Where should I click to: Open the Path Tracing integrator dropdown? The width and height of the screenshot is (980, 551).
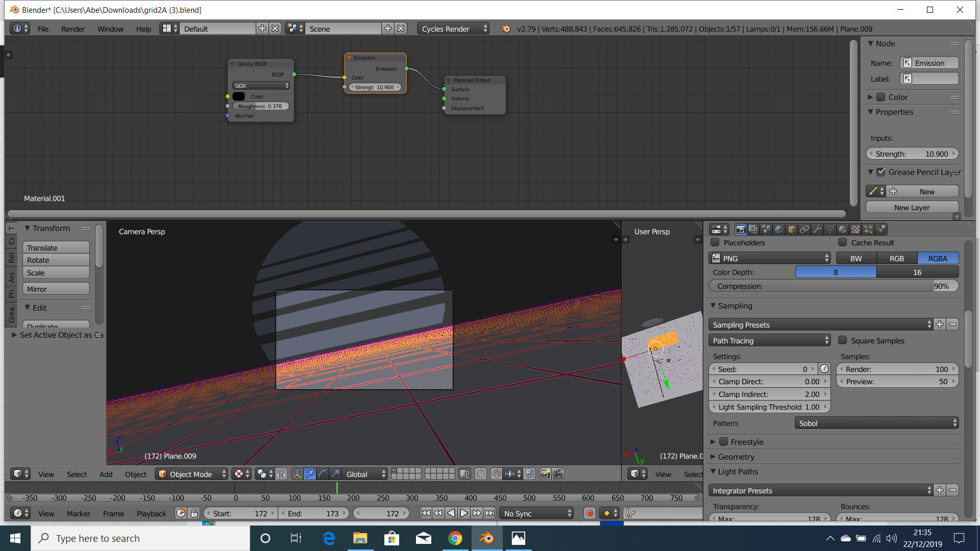coord(768,340)
